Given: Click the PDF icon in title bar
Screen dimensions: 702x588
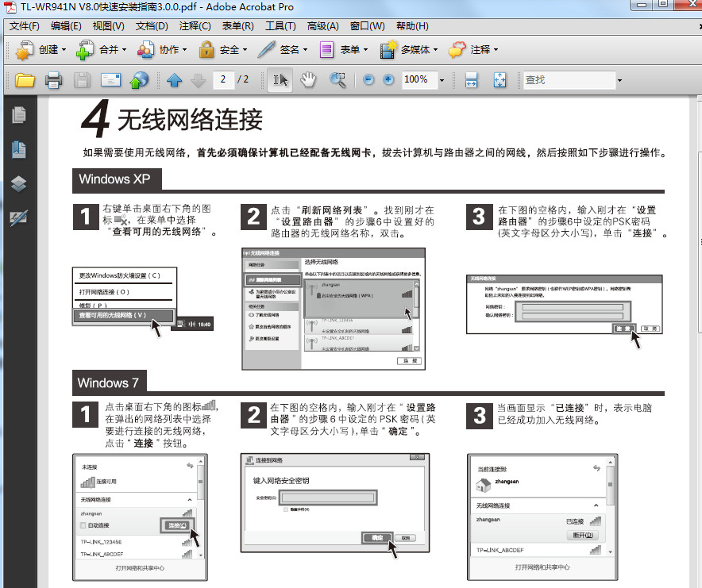Looking at the screenshot, I should click(10, 7).
